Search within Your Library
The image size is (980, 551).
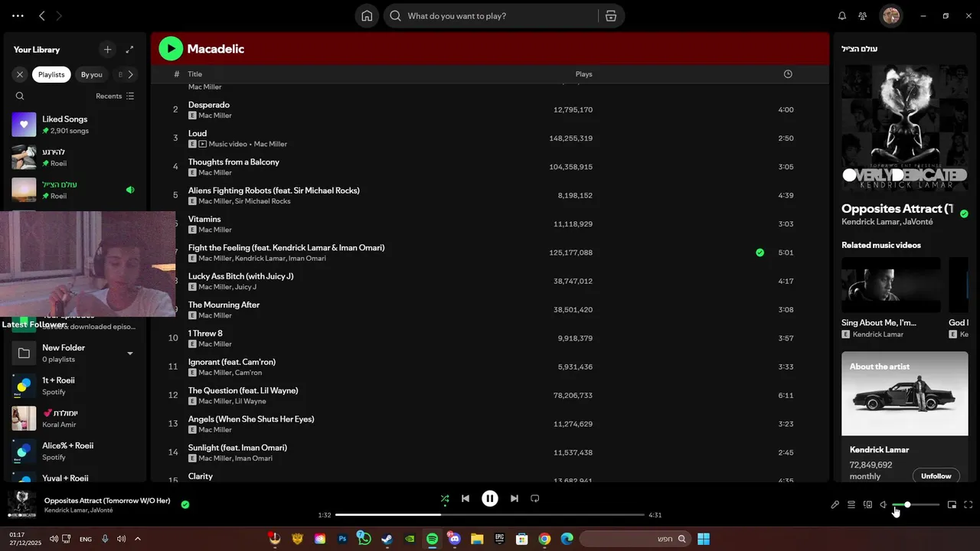pos(20,96)
